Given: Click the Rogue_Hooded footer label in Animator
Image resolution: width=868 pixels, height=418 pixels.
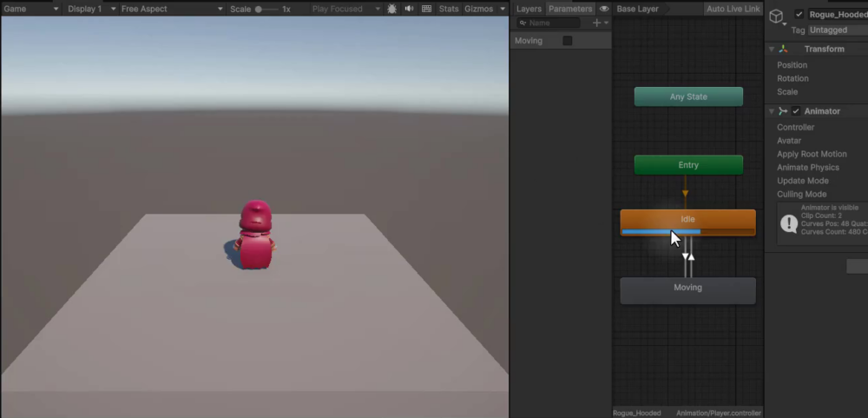Looking at the screenshot, I should pos(637,413).
